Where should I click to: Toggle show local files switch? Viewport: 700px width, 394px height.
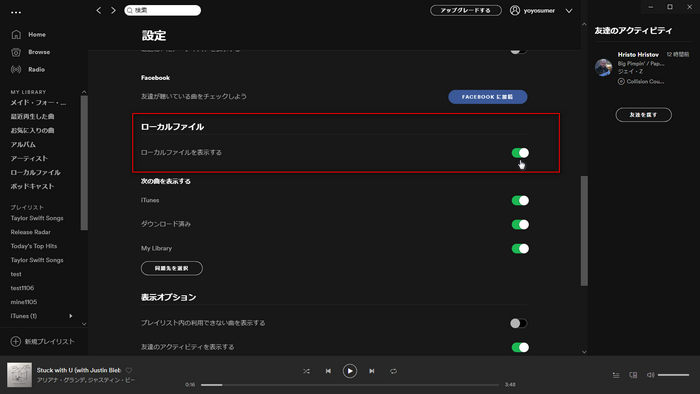coord(520,153)
